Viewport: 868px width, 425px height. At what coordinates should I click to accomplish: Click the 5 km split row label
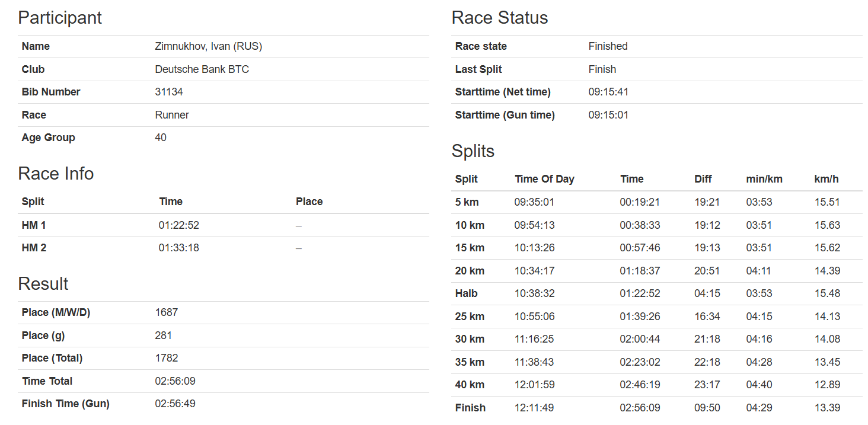click(467, 202)
